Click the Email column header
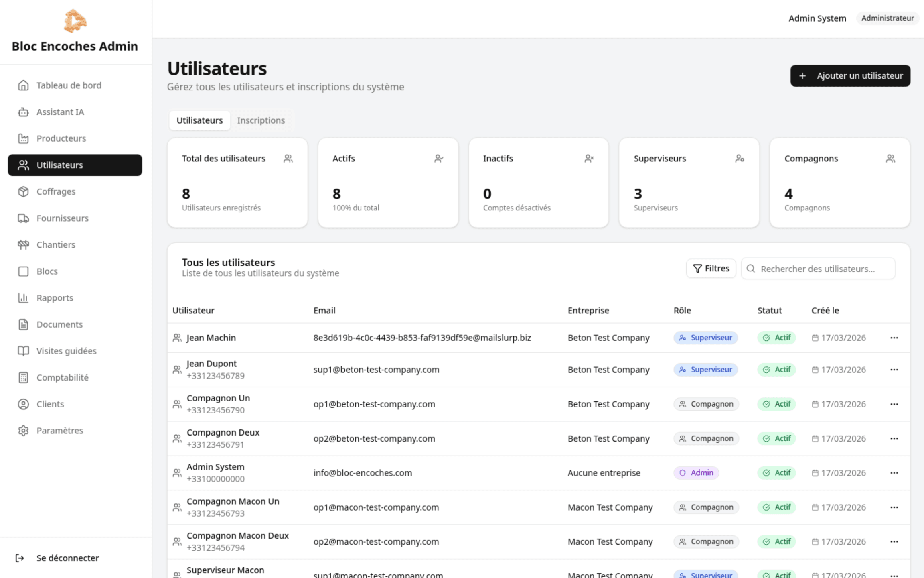This screenshot has height=578, width=924. [324, 310]
